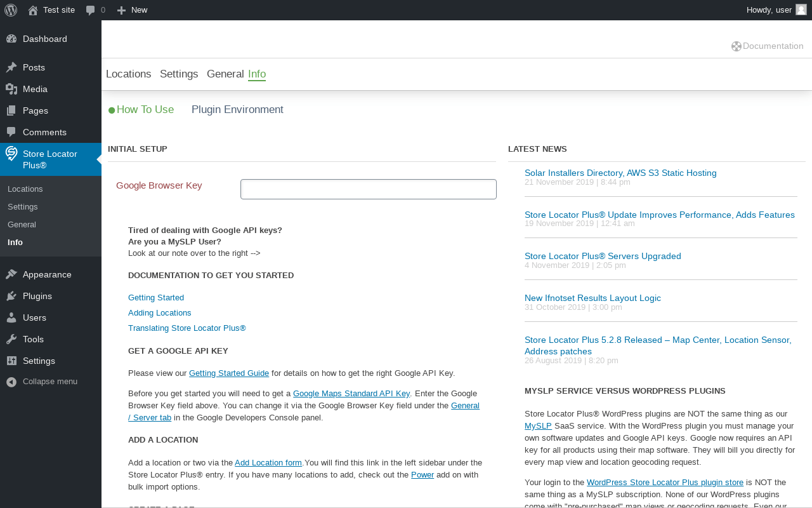
Task: Switch to the General tab
Action: [225, 74]
